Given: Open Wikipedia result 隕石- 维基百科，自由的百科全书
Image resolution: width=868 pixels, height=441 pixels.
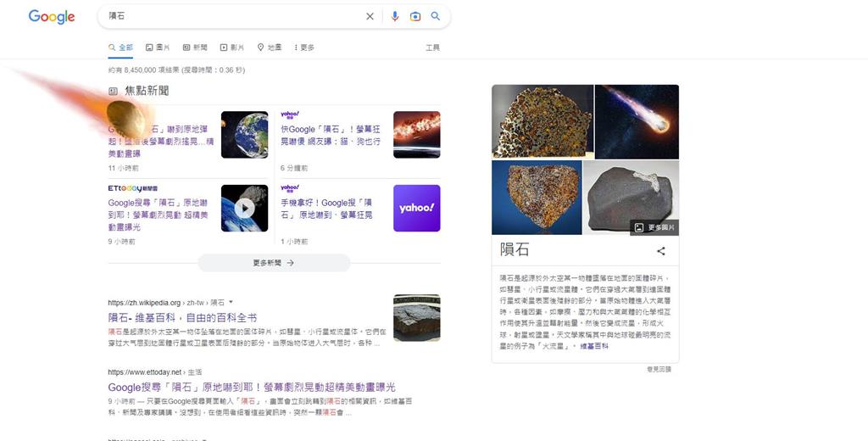Looking at the screenshot, I should point(183,317).
